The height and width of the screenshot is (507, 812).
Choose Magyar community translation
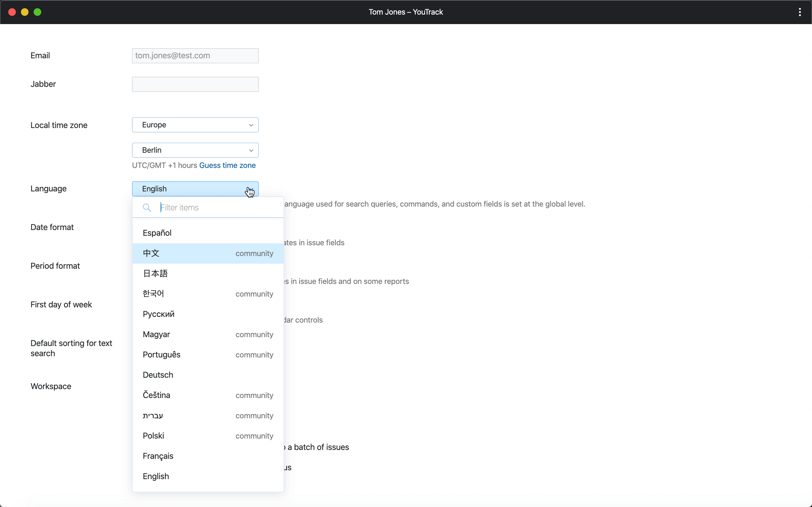pyautogui.click(x=156, y=334)
